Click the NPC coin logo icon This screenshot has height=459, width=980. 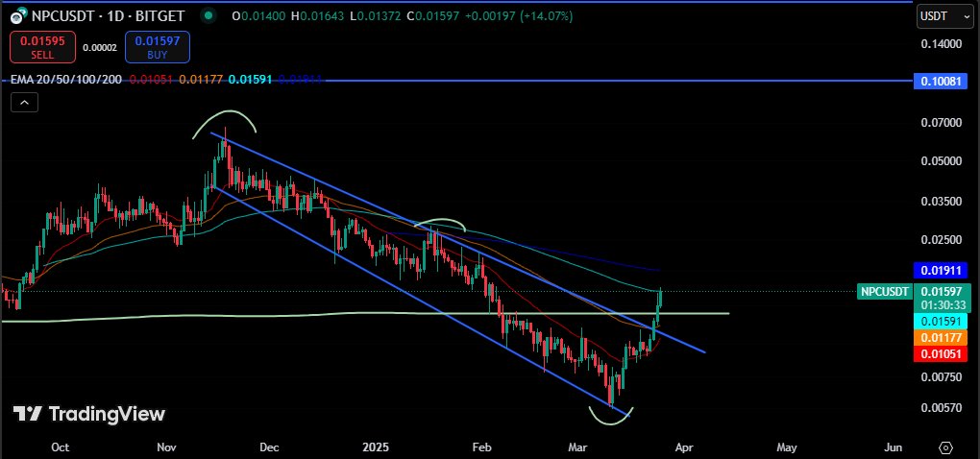point(19,16)
